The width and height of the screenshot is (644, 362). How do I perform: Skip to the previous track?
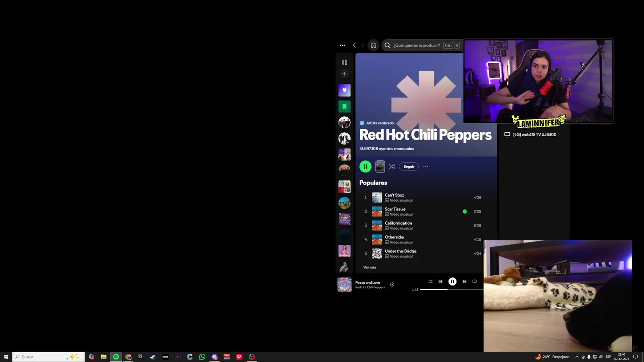pyautogui.click(x=440, y=282)
